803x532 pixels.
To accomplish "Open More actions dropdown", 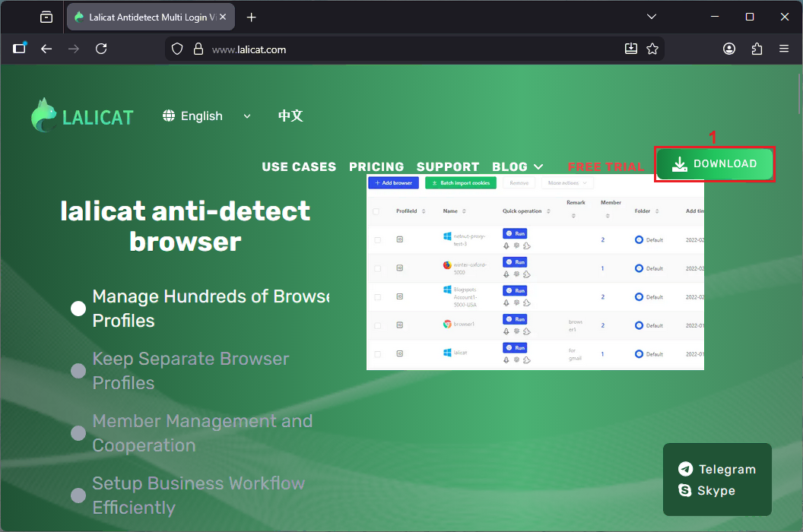I will 567,183.
